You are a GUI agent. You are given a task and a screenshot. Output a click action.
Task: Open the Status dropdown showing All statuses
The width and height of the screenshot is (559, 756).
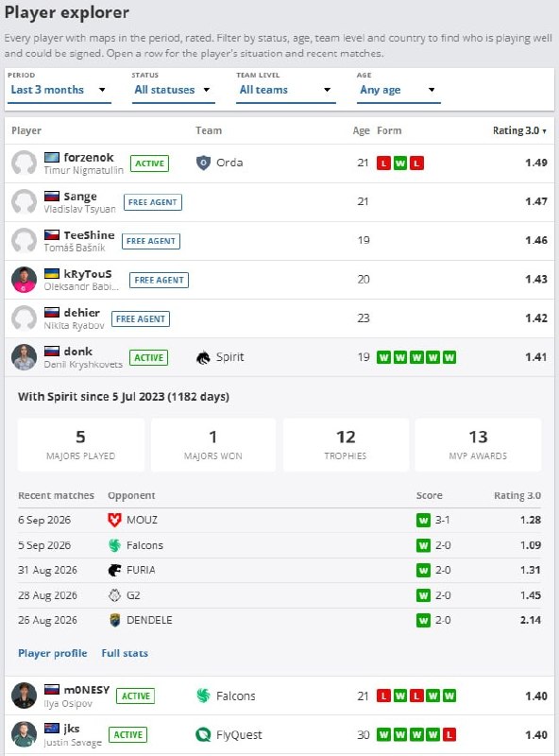[x=173, y=90]
